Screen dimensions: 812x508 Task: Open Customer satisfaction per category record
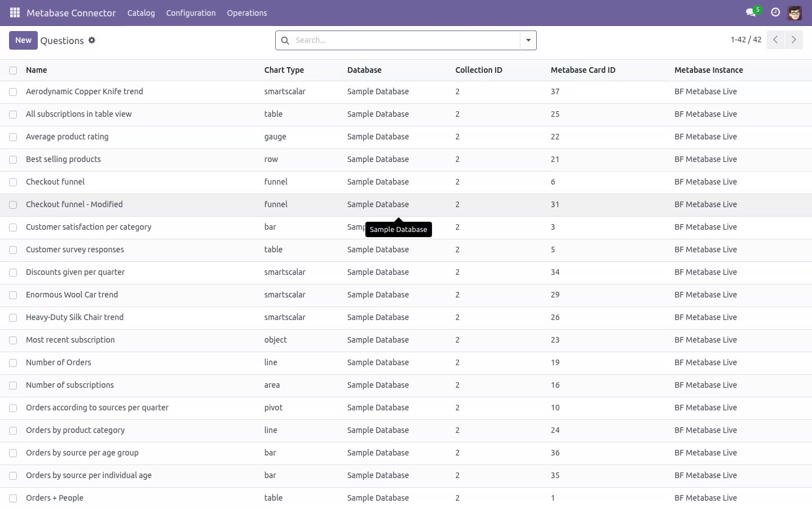[x=89, y=227]
